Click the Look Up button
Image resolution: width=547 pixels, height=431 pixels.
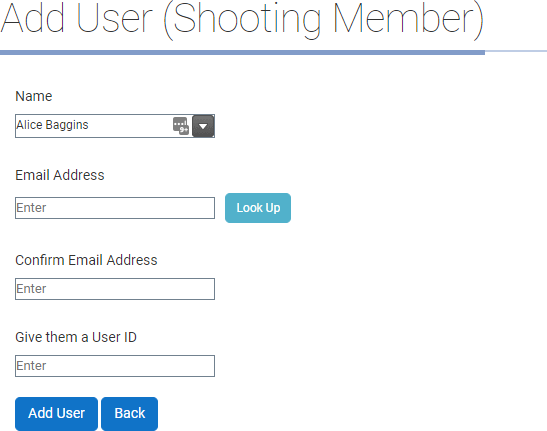tap(258, 208)
